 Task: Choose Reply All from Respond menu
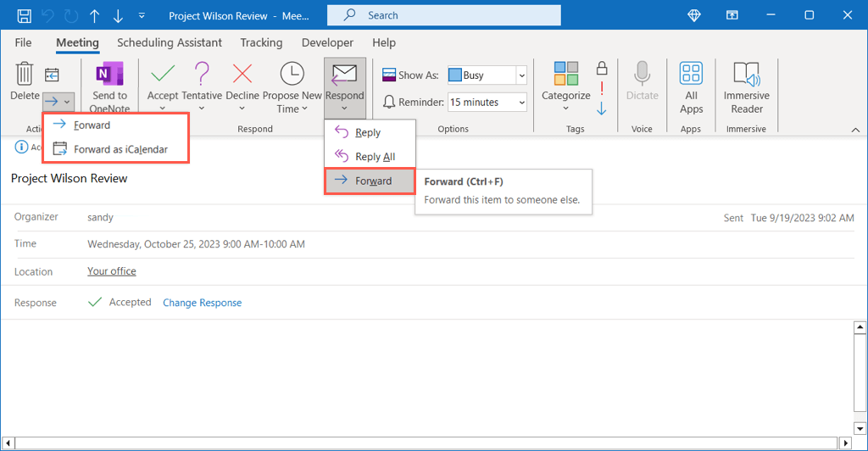(375, 157)
